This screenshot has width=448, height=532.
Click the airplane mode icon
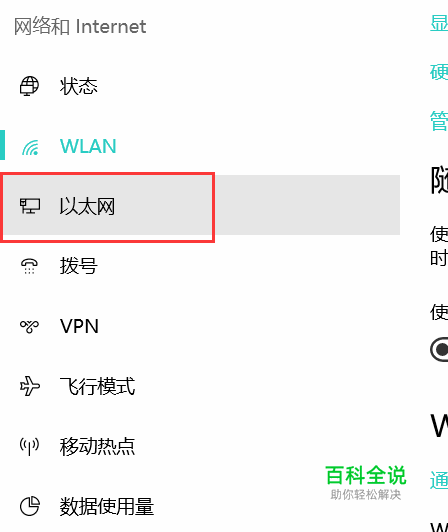[x=30, y=386]
